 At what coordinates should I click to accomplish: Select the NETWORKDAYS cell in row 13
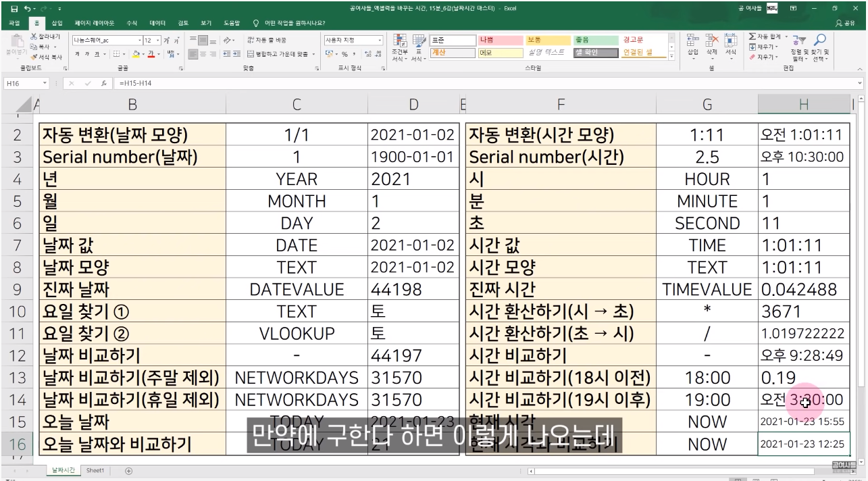pos(297,378)
